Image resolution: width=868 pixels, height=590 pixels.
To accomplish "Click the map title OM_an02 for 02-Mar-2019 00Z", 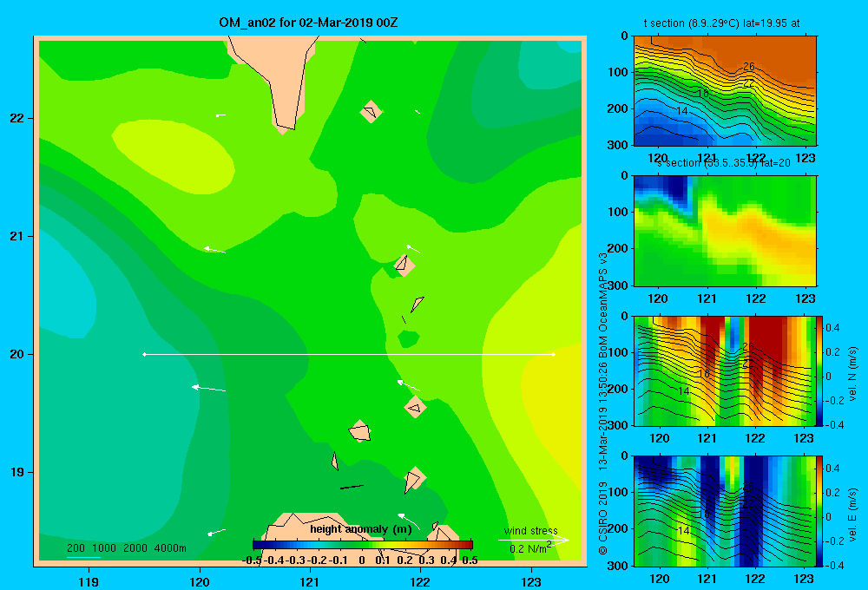I will click(308, 23).
